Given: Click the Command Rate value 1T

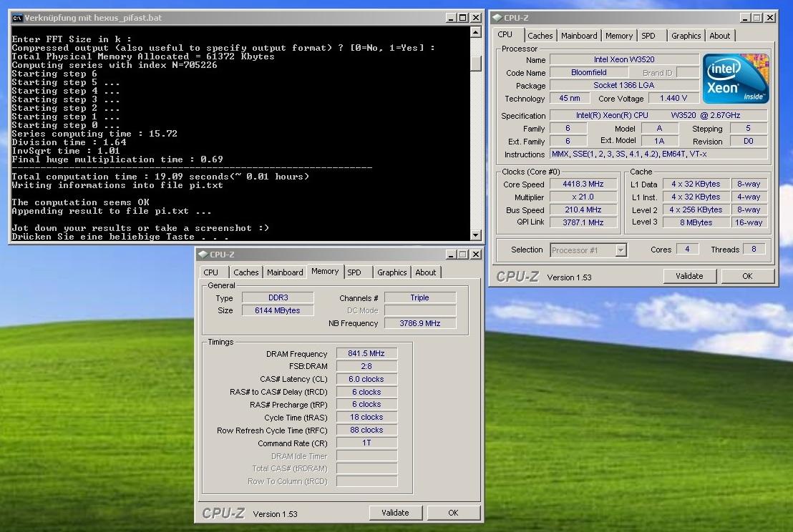Looking at the screenshot, I should (366, 443).
